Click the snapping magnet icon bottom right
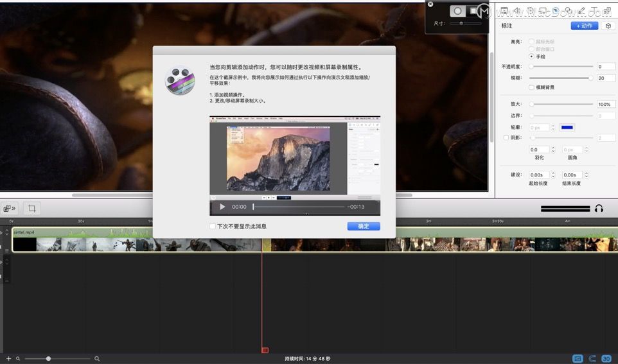The height and width of the screenshot is (364, 618). [592, 358]
